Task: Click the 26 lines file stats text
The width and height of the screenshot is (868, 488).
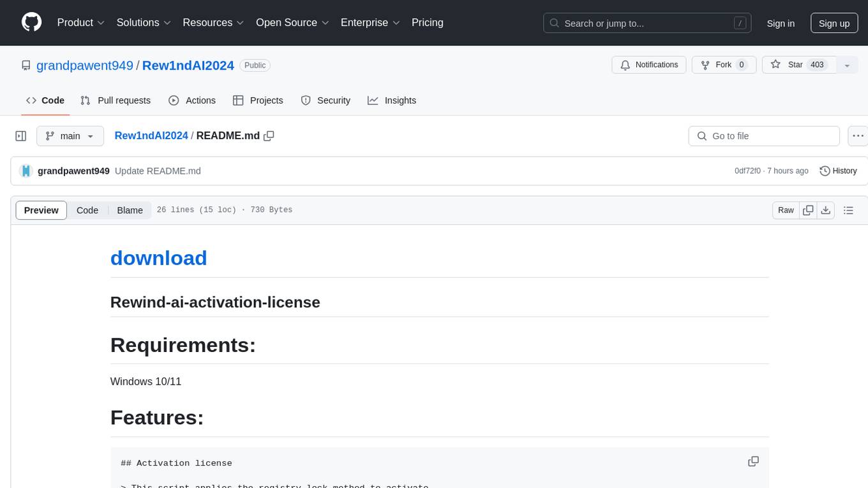Action: pos(225,210)
